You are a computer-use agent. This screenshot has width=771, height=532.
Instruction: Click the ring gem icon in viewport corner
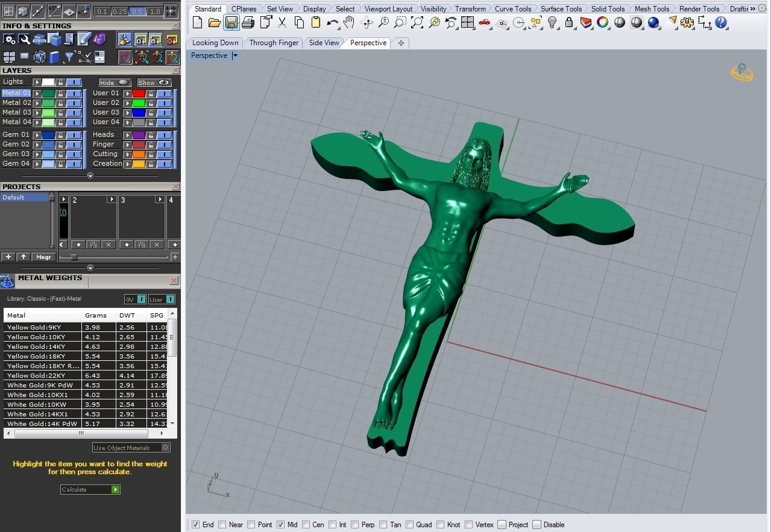click(x=742, y=72)
